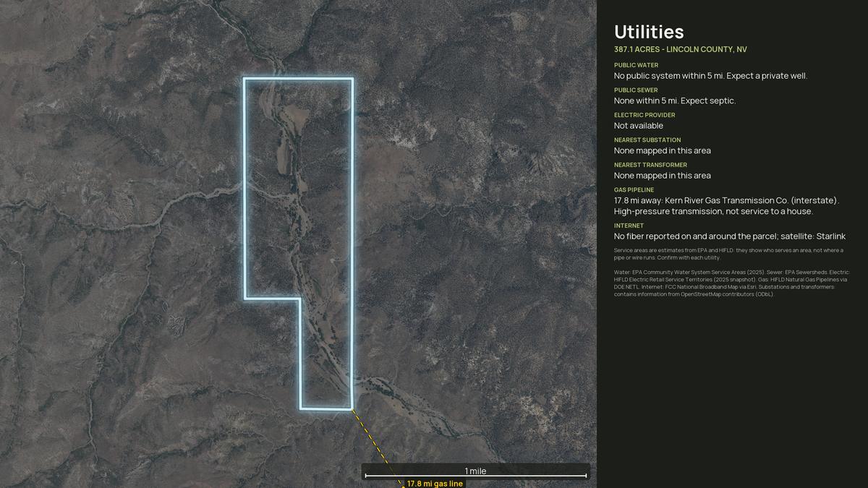This screenshot has width=868, height=488.
Task: Select the substation 'None mapped in this area' value
Action: [x=663, y=151]
